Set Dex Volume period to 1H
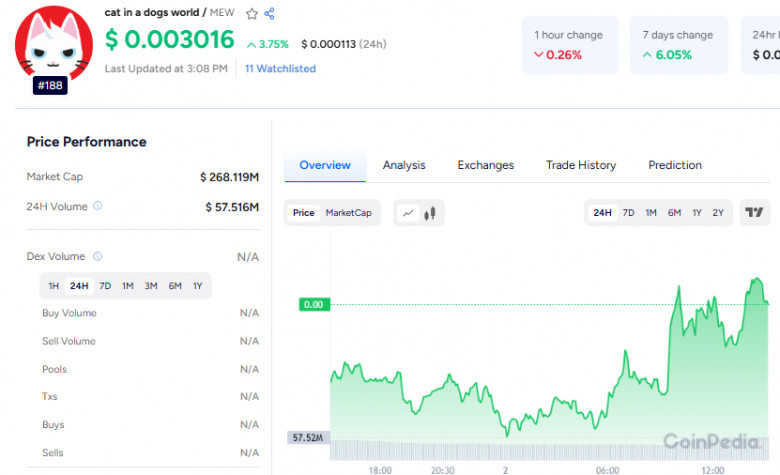 coord(53,286)
